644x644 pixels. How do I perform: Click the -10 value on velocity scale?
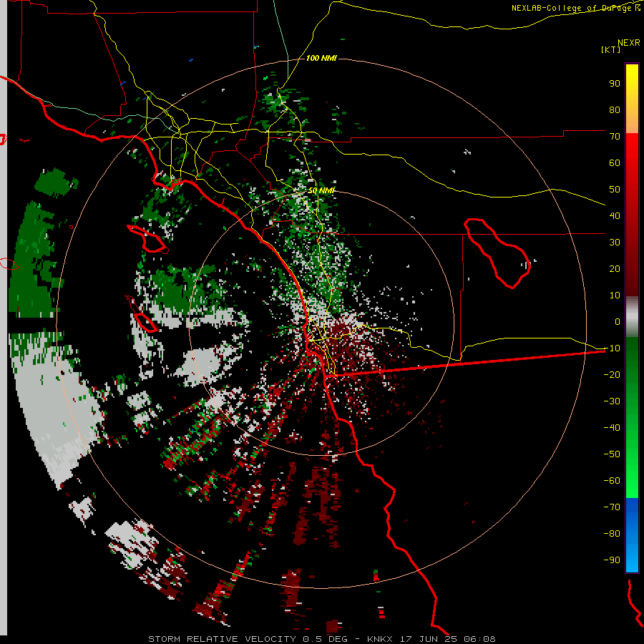coord(612,348)
